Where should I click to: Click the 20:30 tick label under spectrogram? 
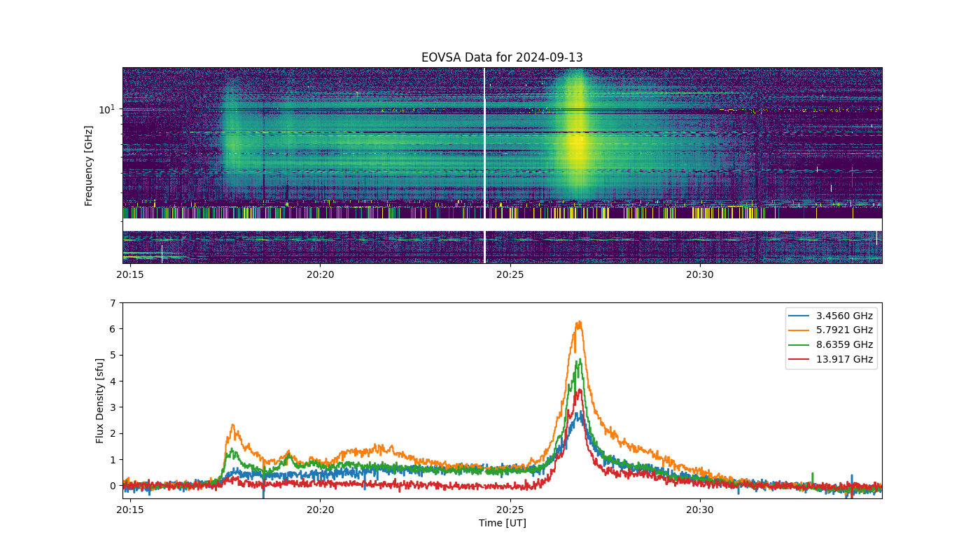coord(700,274)
